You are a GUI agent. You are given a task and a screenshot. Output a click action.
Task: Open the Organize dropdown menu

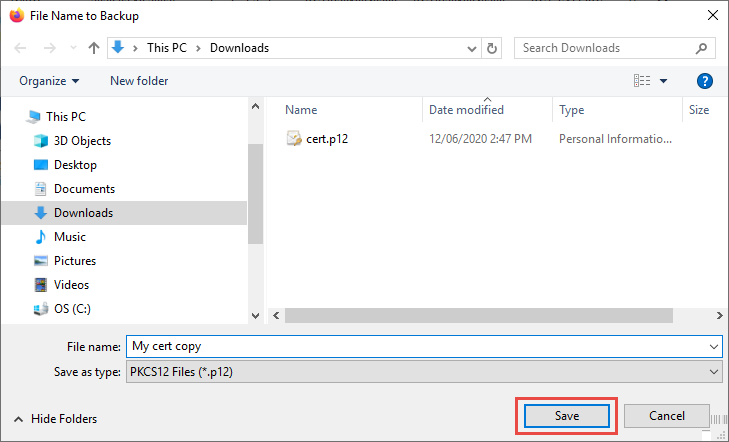[48, 81]
